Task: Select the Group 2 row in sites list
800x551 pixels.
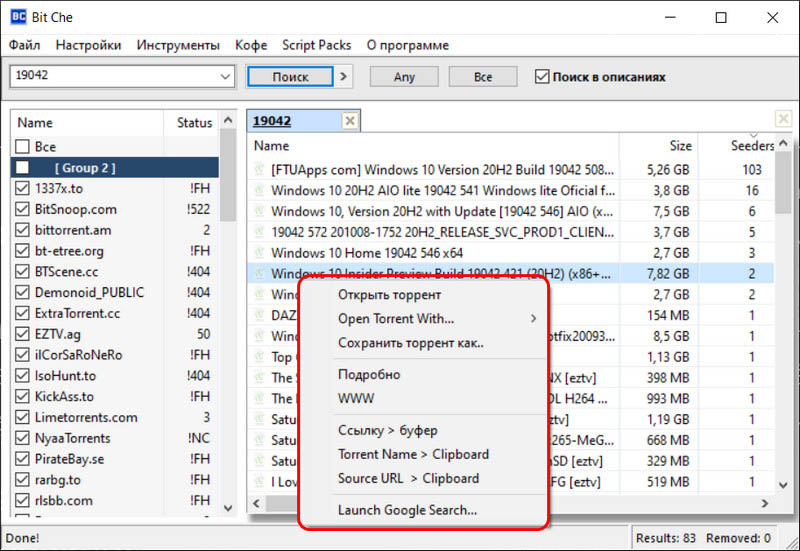Action: click(115, 167)
